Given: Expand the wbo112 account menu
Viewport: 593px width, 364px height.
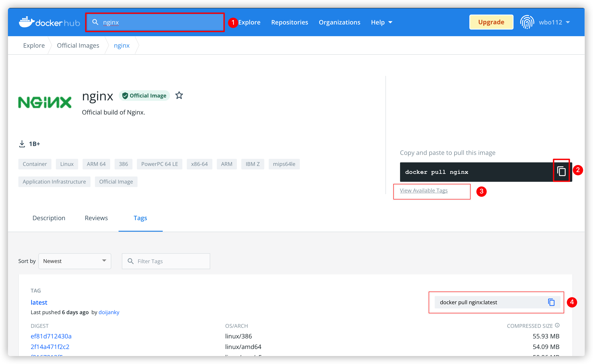Looking at the screenshot, I should point(554,22).
